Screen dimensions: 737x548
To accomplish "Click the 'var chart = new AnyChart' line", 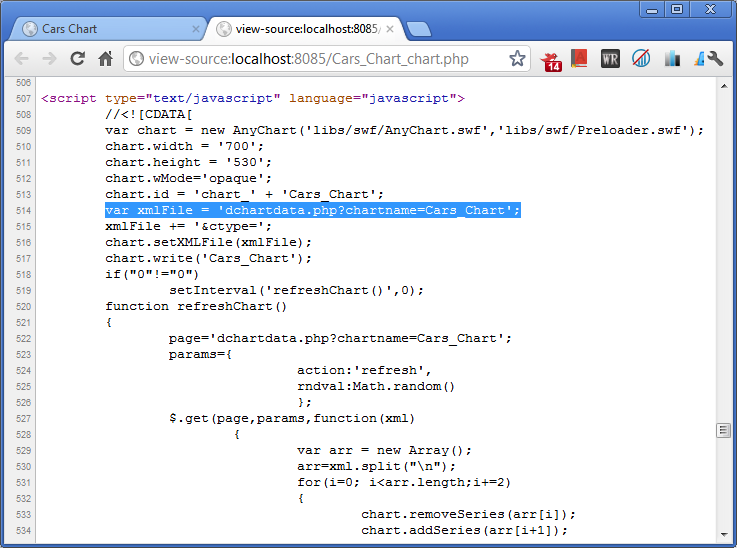I will [x=404, y=130].
